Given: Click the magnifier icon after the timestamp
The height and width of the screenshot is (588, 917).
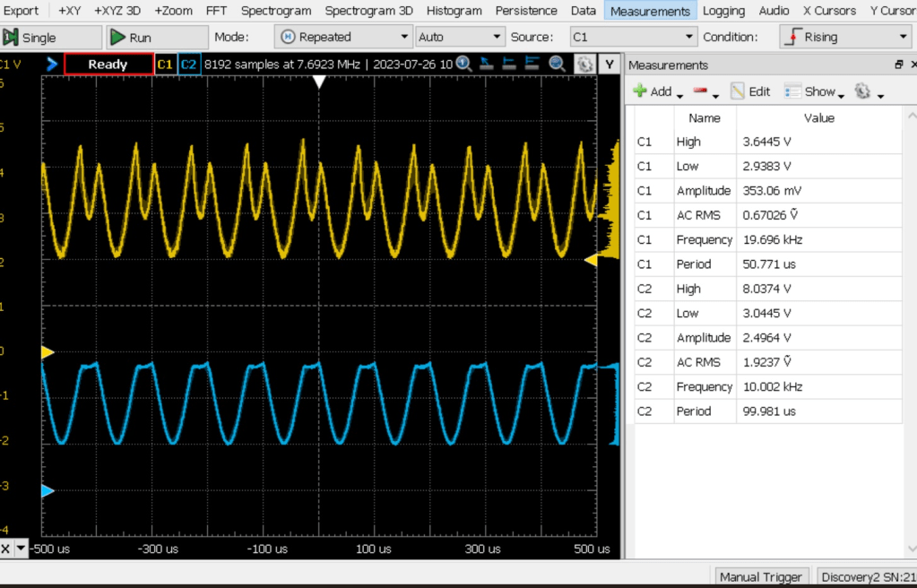Looking at the screenshot, I should (463, 64).
